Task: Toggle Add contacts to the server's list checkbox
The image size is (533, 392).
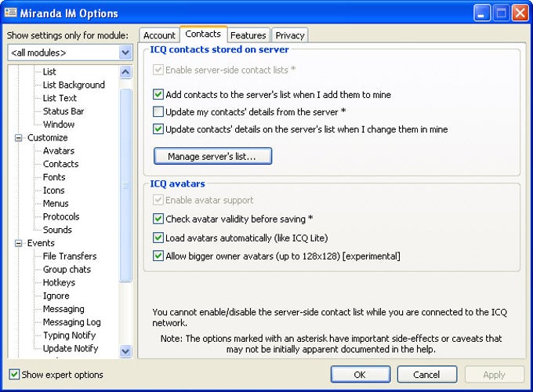Action: pyautogui.click(x=158, y=94)
